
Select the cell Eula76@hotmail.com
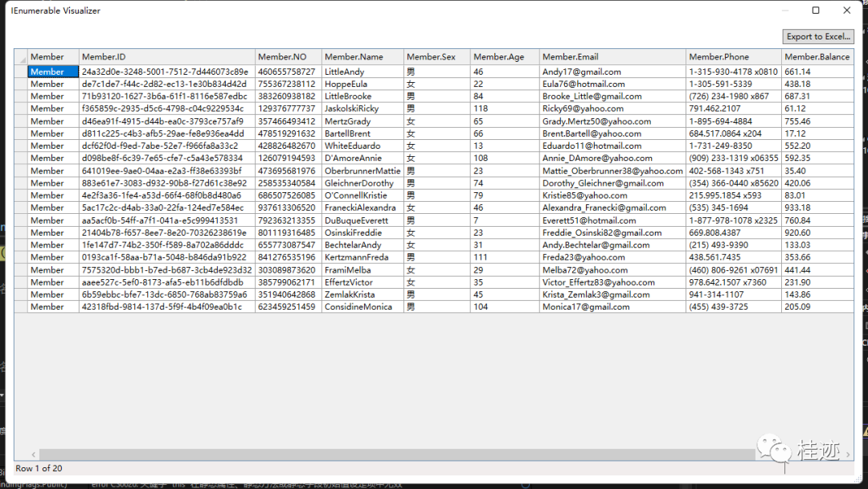click(x=612, y=84)
